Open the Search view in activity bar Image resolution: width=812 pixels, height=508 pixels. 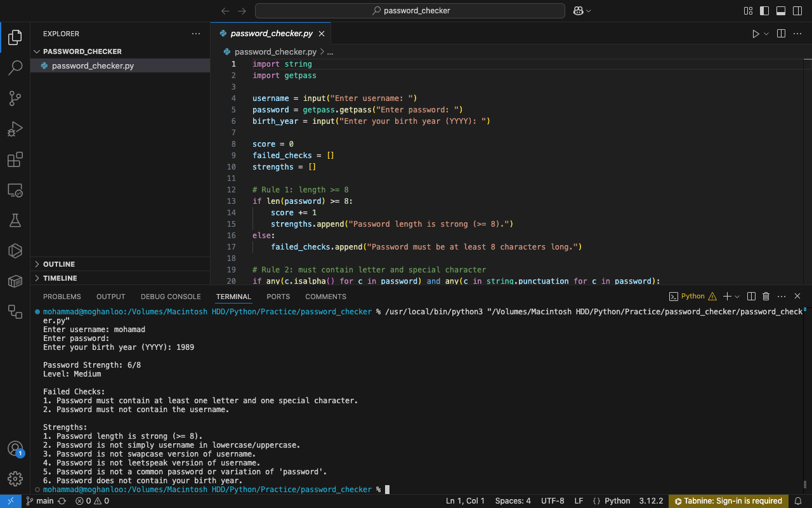click(15, 68)
